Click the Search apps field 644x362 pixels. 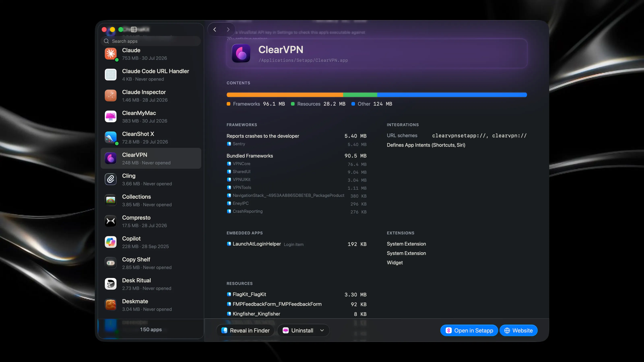coord(151,41)
